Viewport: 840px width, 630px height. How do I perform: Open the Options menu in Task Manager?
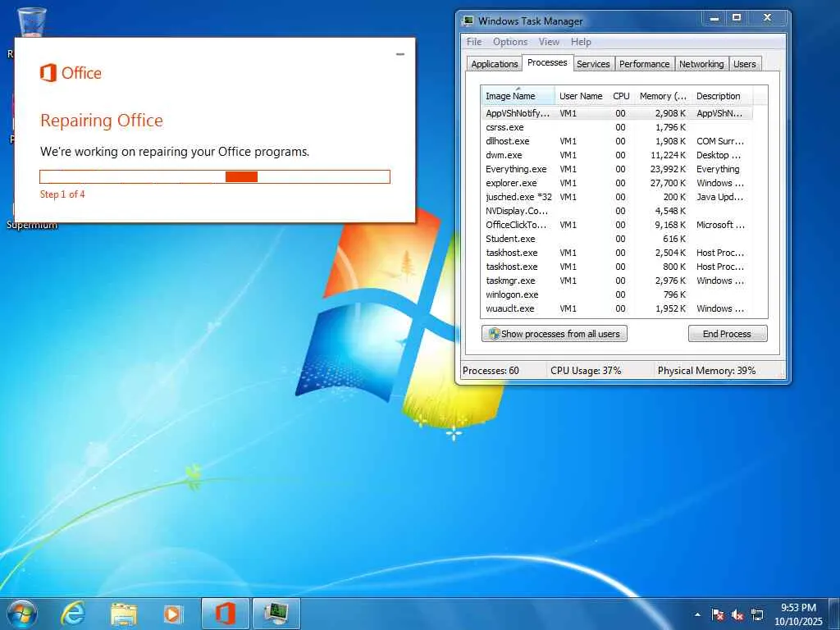click(x=510, y=42)
